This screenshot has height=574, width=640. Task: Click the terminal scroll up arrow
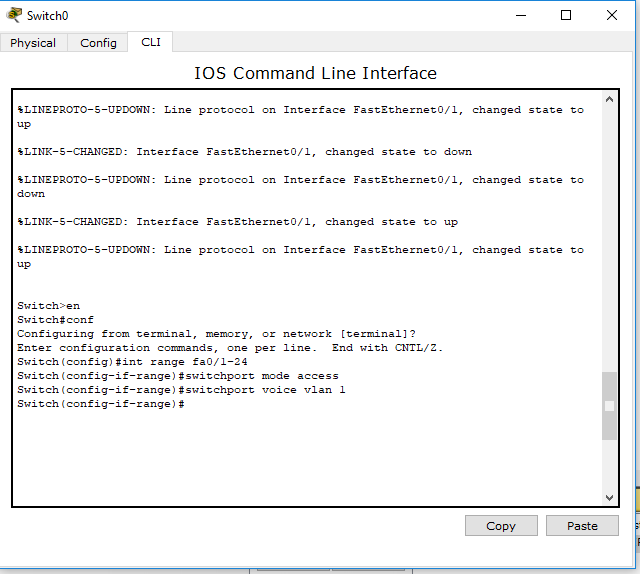[609, 100]
